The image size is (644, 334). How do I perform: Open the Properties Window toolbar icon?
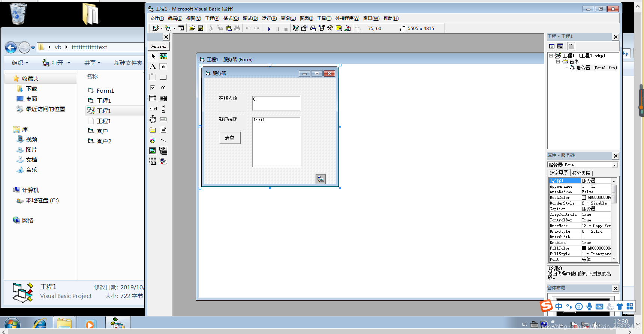(304, 28)
